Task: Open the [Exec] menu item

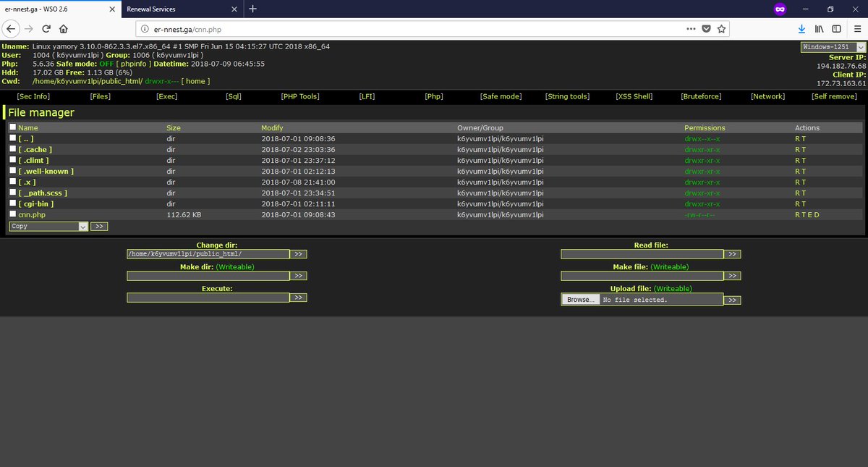Action: (x=167, y=96)
